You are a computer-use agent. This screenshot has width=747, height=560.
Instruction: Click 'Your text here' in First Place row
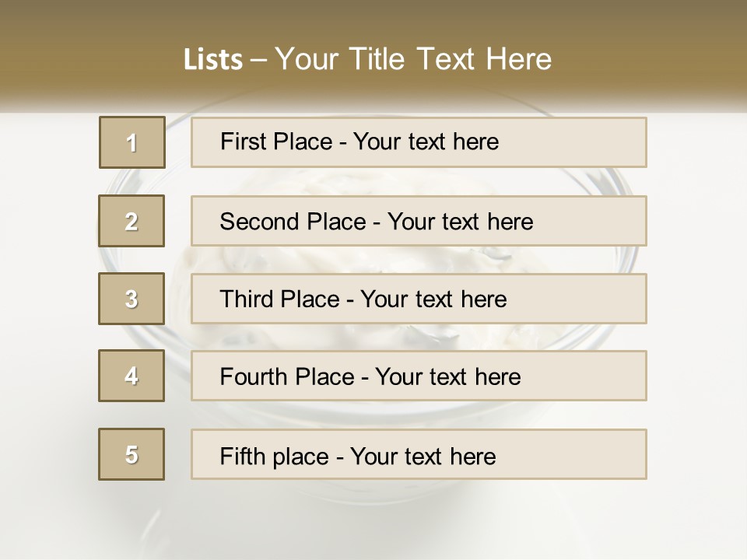426,142
